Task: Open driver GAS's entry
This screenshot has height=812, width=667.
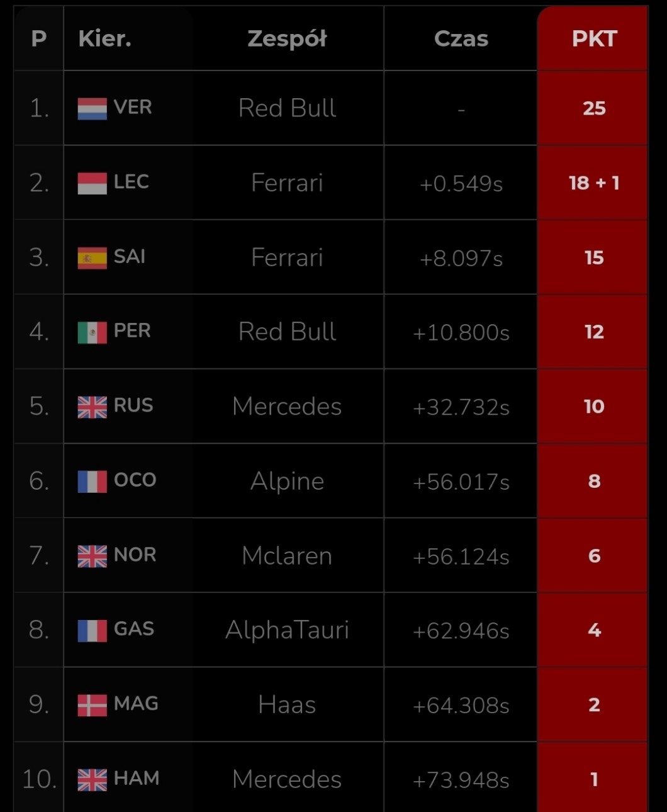Action: click(133, 629)
